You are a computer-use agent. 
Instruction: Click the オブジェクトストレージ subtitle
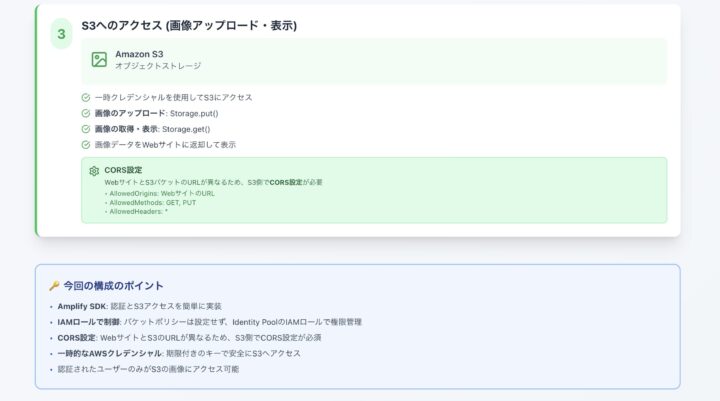pyautogui.click(x=158, y=66)
